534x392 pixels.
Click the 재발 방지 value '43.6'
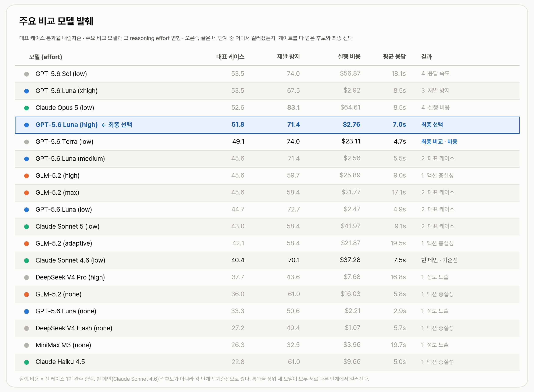(x=293, y=277)
